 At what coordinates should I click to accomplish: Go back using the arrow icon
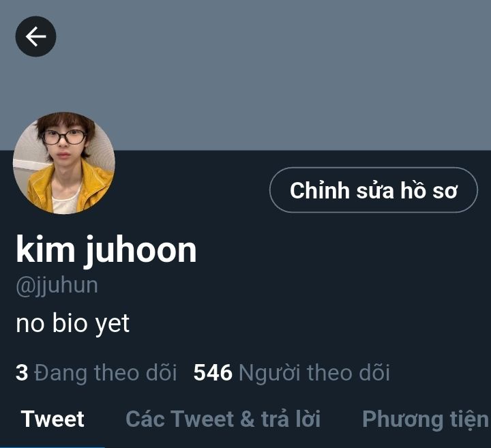35,36
